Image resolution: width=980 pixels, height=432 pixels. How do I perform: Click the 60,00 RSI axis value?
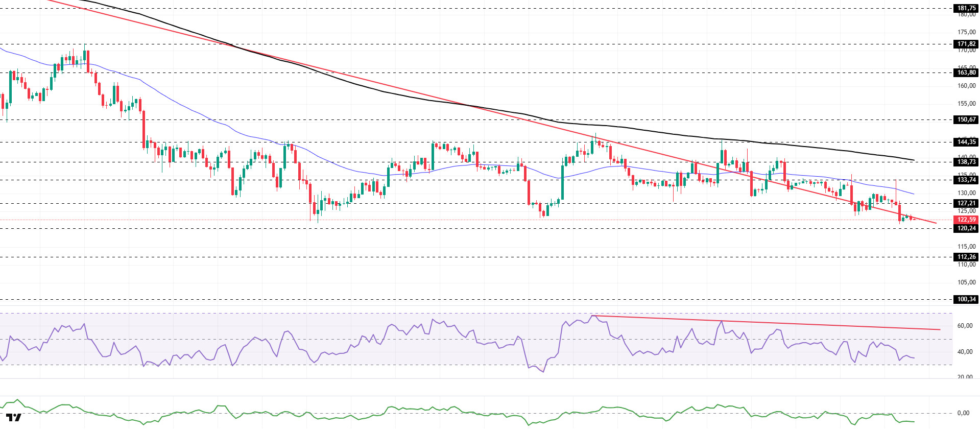(964, 326)
